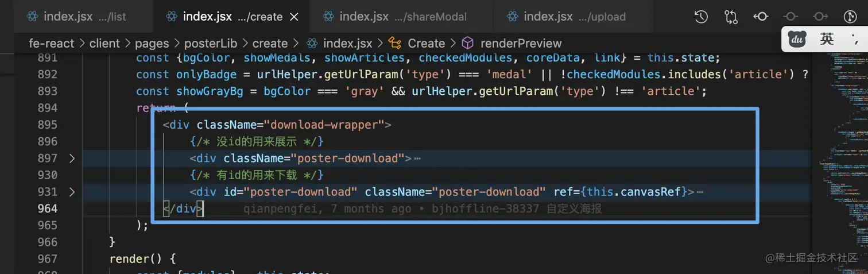Image resolution: width=868 pixels, height=274 pixels.
Task: Click line number 964 in the gutter
Action: [x=47, y=208]
